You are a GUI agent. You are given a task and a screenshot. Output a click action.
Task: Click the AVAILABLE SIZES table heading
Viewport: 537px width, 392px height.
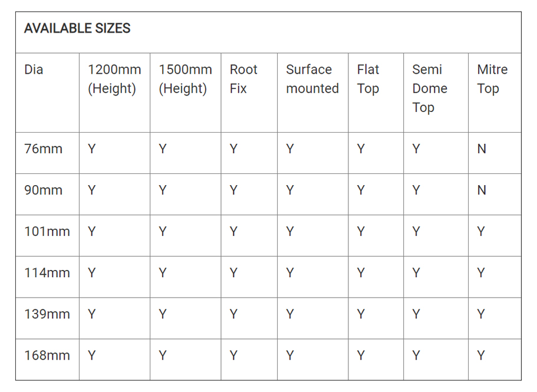77,28
